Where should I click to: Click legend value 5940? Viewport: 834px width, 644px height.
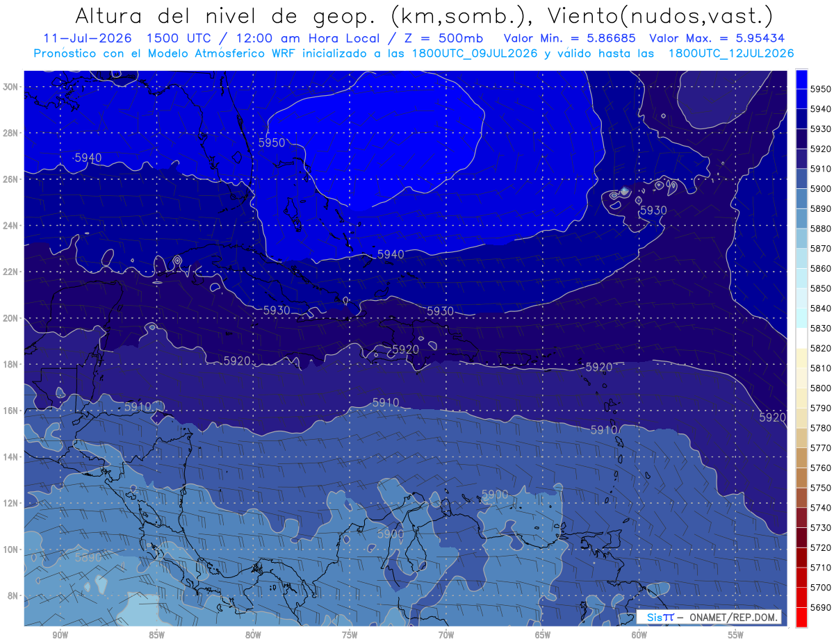(x=821, y=109)
